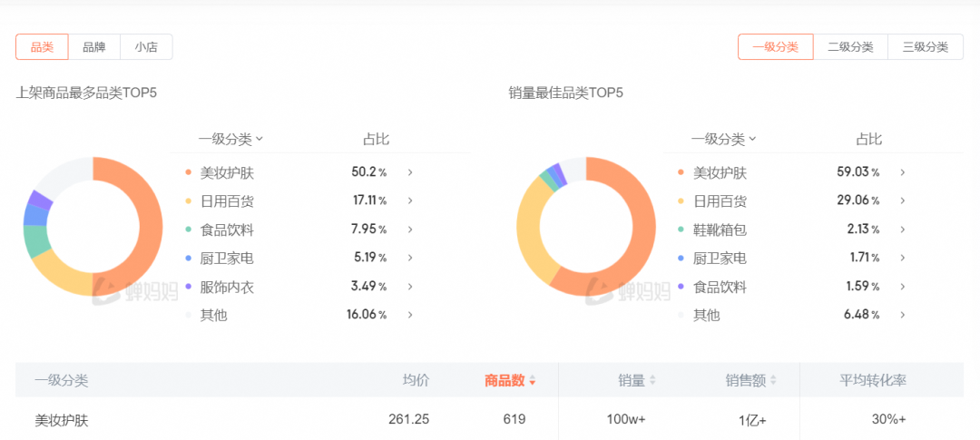Click 鞋靴箱包 label in right legend
The height and width of the screenshot is (440, 980).
tap(720, 230)
